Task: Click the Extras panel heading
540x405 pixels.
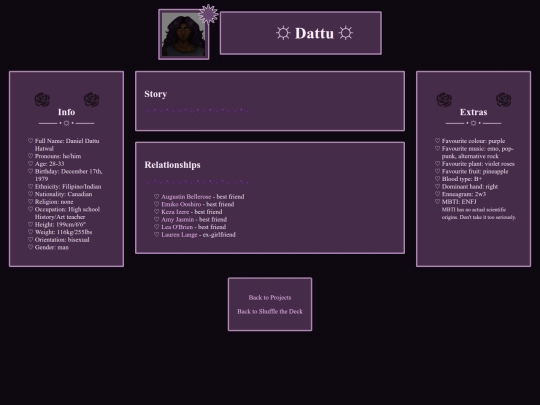Action: pyautogui.click(x=474, y=112)
